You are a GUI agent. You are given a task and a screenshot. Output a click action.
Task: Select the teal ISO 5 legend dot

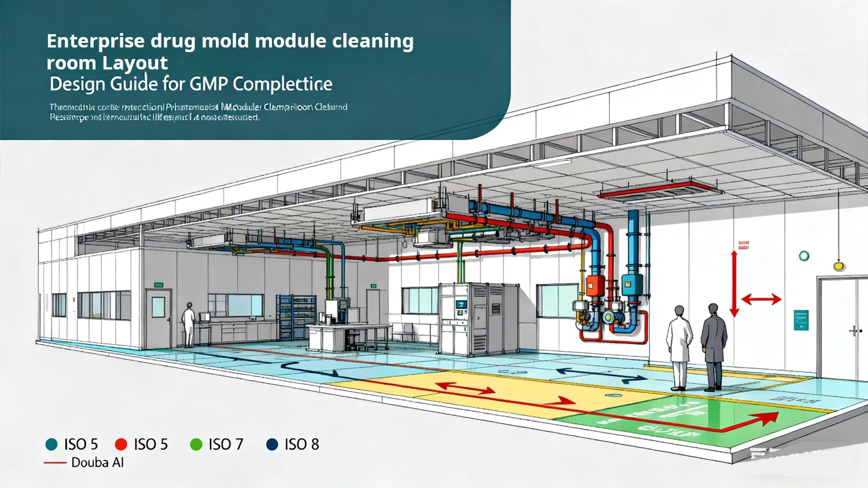(52, 445)
